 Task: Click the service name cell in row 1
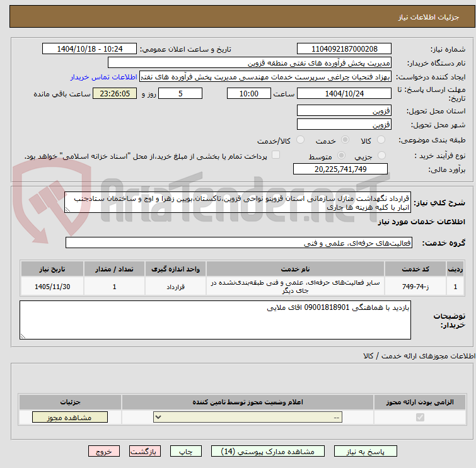295,287
